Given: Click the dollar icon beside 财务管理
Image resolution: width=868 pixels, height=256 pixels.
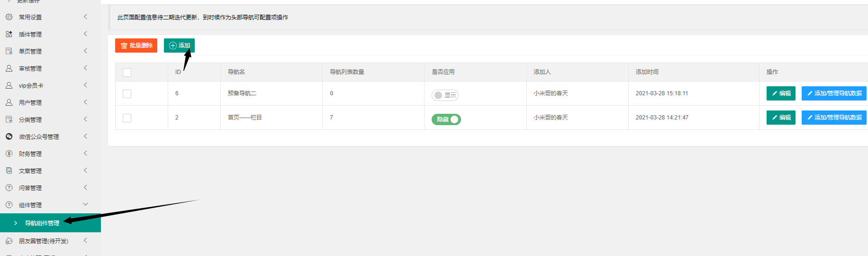Looking at the screenshot, I should pos(9,154).
